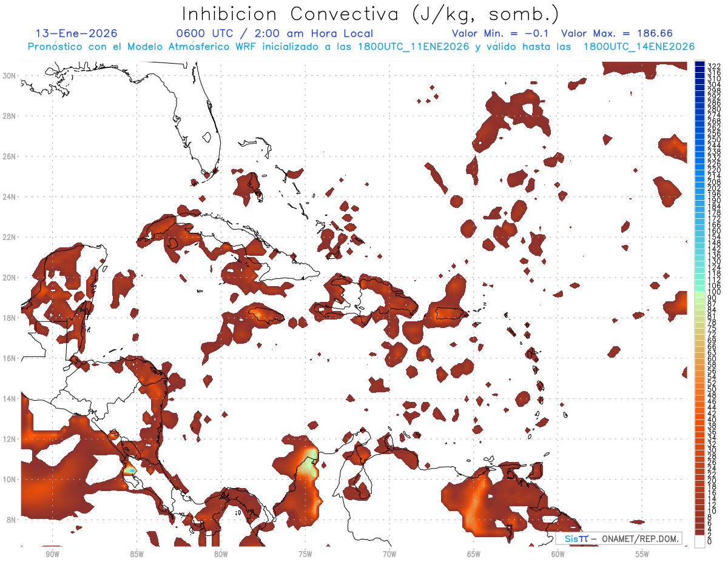Click the dark blue 322 color scale swatch

pos(699,64)
